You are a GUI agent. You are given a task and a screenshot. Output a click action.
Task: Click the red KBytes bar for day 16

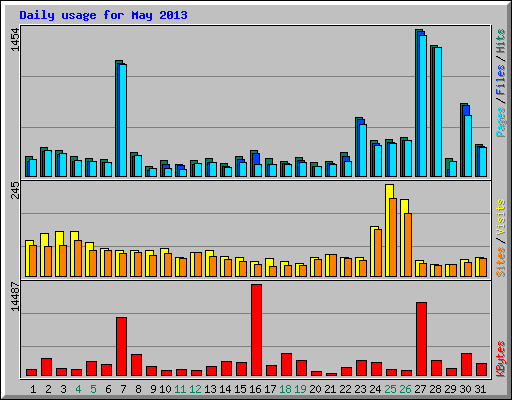click(256, 330)
